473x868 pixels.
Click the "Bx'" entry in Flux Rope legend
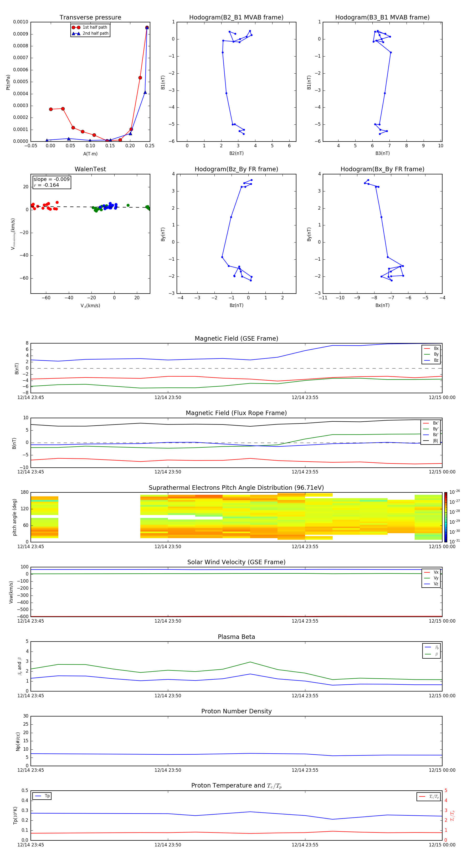click(431, 423)
